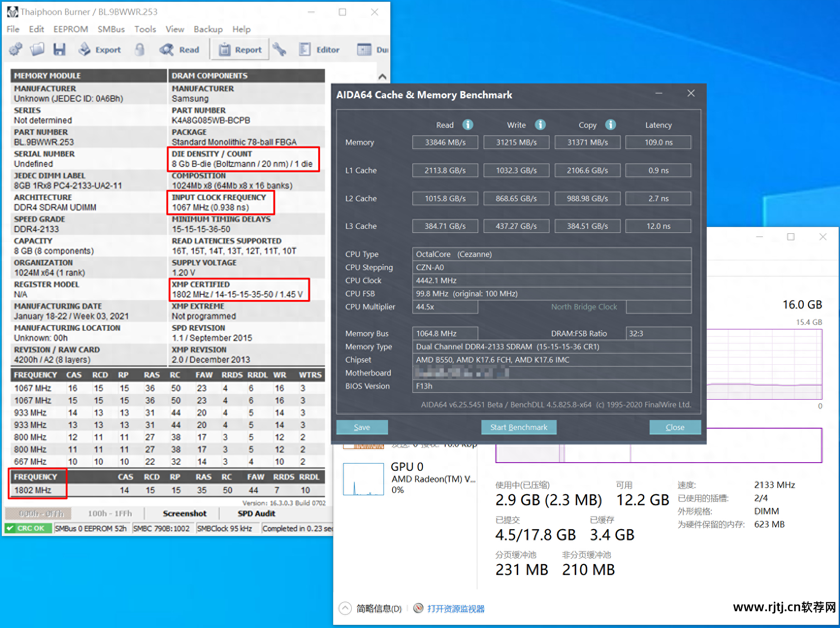Click the Memory Read value 33846 MB/s
This screenshot has width=840, height=628.
click(x=445, y=142)
